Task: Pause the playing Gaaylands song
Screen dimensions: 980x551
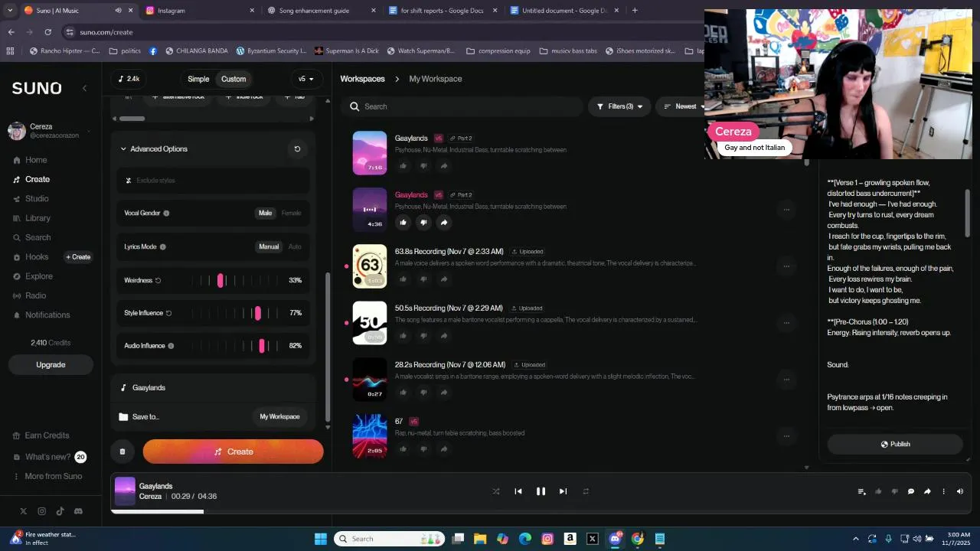Action: 541,491
